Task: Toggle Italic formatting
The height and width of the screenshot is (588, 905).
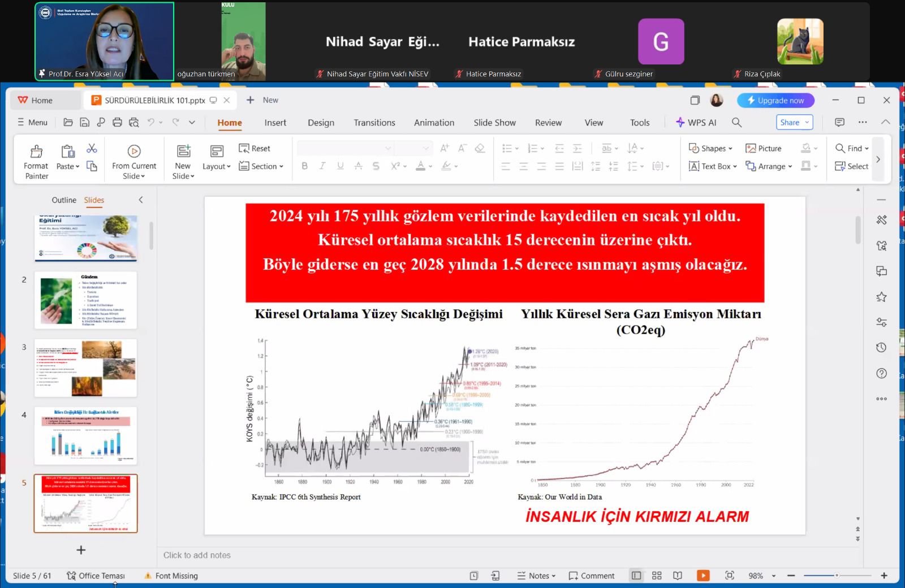Action: tap(322, 166)
